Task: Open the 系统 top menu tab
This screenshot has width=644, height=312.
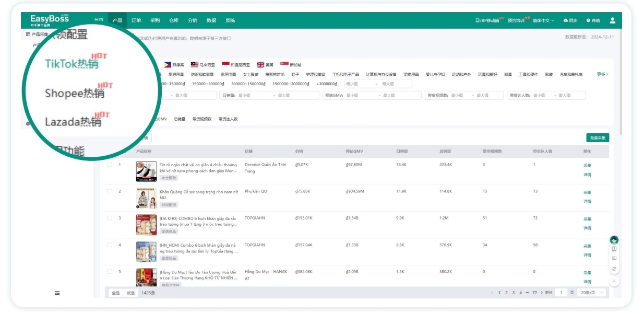Action: coord(230,20)
